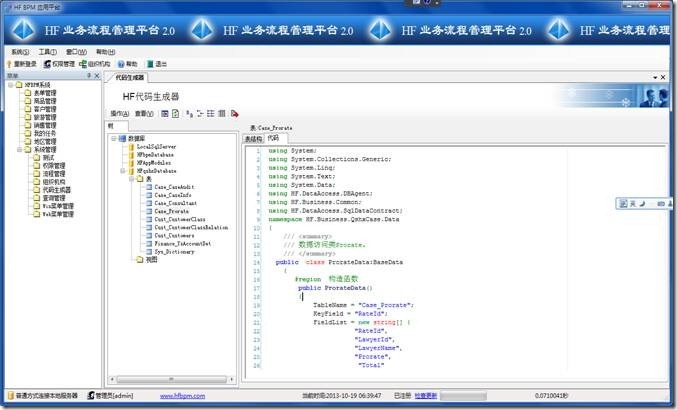Open 权限管理 from the main toolbar
Image resolution: width=677 pixels, height=410 pixels.
click(60, 64)
